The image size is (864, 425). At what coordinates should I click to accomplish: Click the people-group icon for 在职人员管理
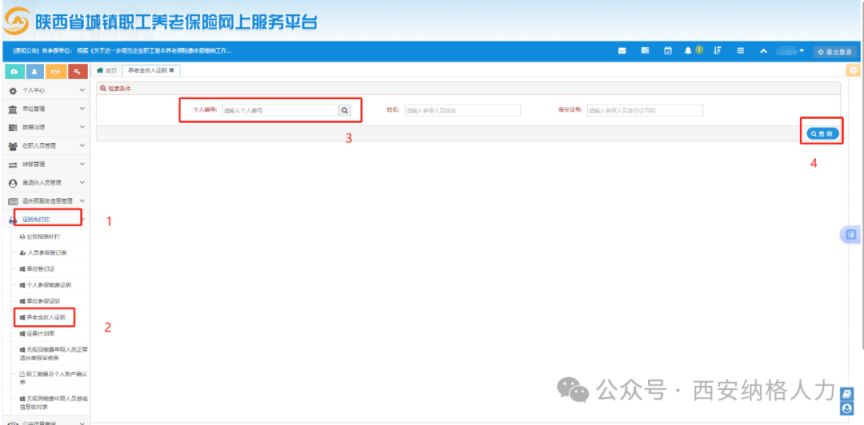[x=12, y=146]
